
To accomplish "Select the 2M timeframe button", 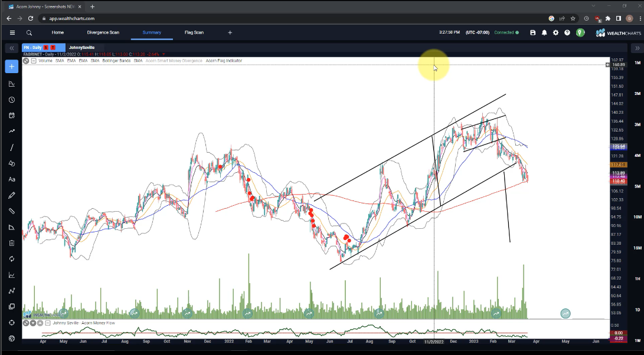I will pos(638,94).
